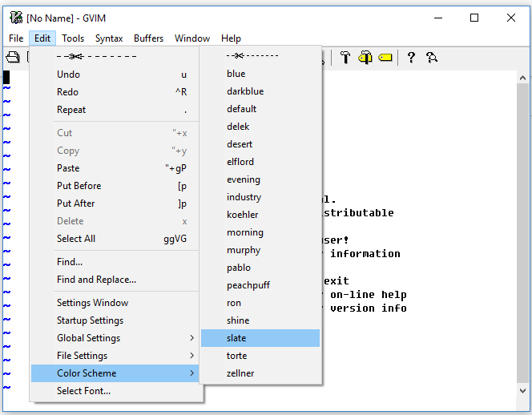Image resolution: width=532 pixels, height=415 pixels.
Task: Apply the pablo color scheme
Action: click(260, 268)
